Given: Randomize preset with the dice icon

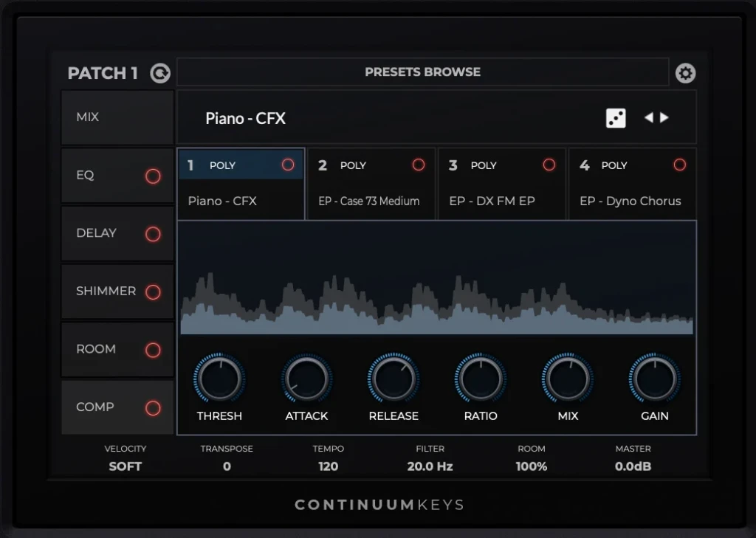Looking at the screenshot, I should (616, 118).
